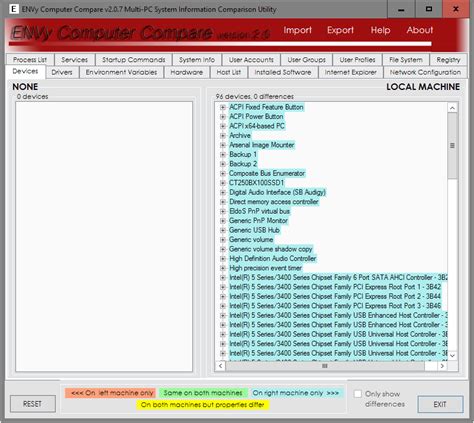Expand the Archive device node

[x=223, y=136]
